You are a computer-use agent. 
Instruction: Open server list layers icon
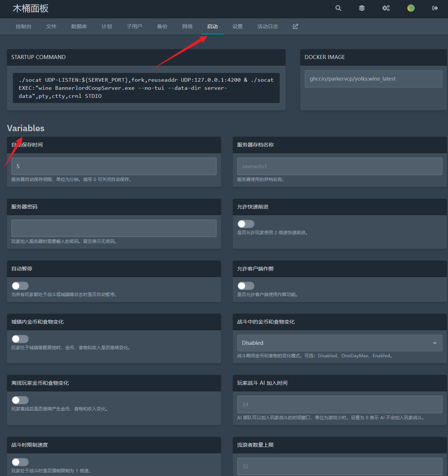[362, 8]
